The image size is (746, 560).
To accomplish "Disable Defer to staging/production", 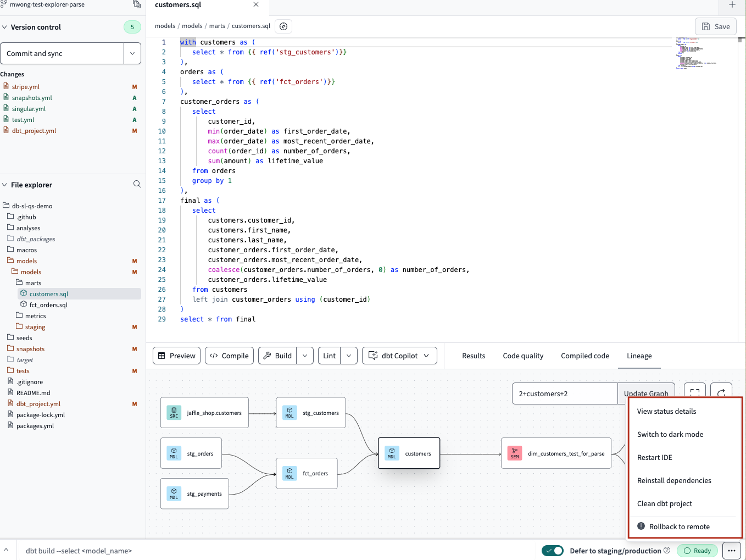I will [553, 550].
